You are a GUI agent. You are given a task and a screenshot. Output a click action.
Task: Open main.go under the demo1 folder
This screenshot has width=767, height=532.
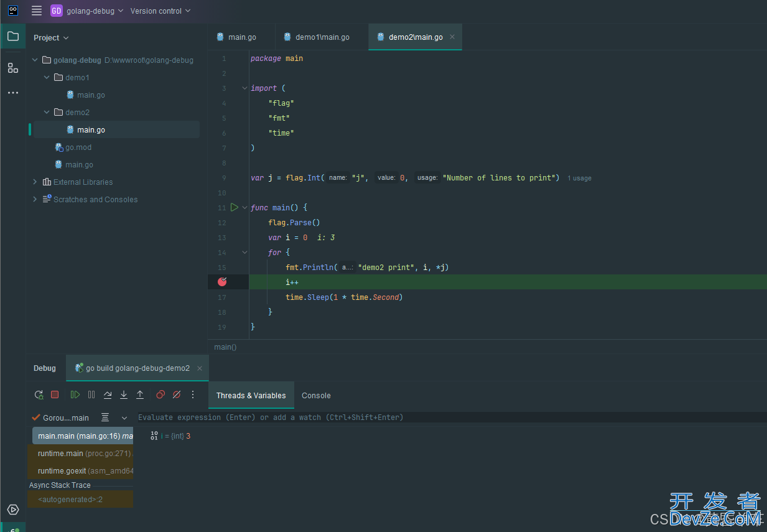pyautogui.click(x=91, y=95)
